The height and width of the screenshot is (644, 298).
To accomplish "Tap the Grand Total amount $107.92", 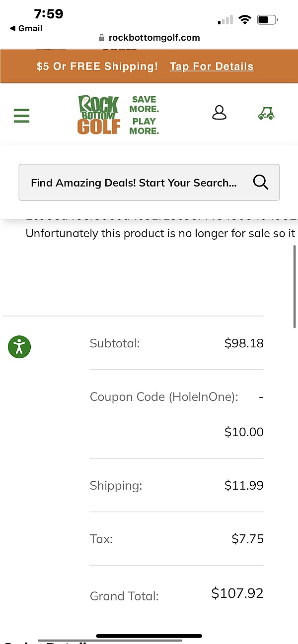I will tap(237, 593).
